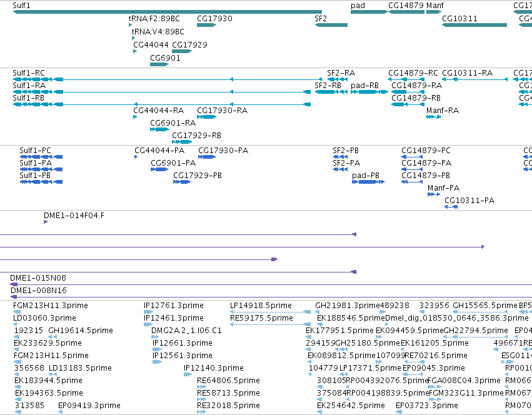Open the EP03723.3prime EST

click(x=399, y=412)
